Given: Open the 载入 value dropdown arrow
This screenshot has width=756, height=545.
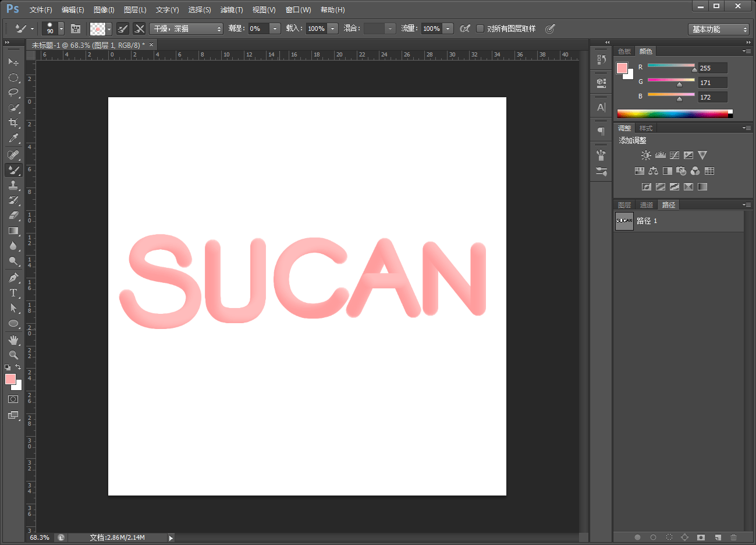Looking at the screenshot, I should (x=332, y=29).
